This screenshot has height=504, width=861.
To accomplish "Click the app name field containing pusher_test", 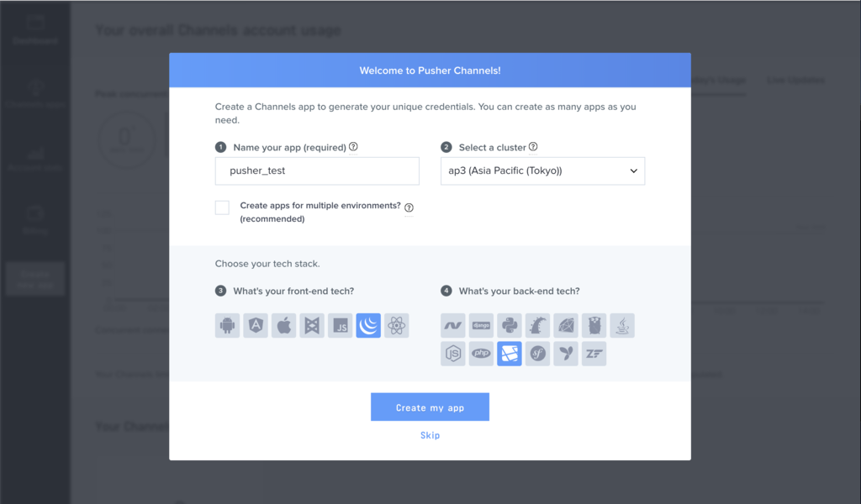I will (x=317, y=171).
